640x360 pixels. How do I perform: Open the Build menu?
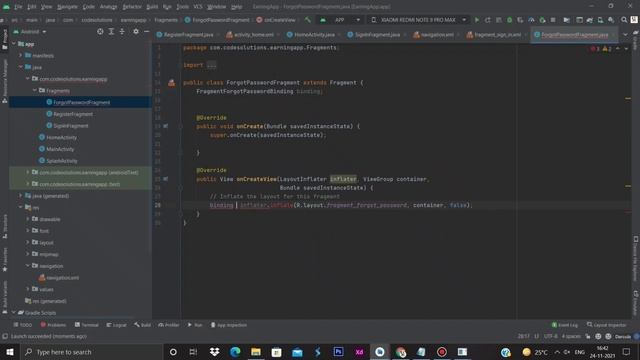[152, 7]
